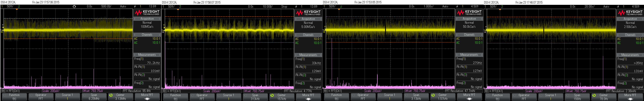The width and height of the screenshot is (644, 101).
Task: Click the Freq(1) reading 33kHz
Action: point(316,63)
